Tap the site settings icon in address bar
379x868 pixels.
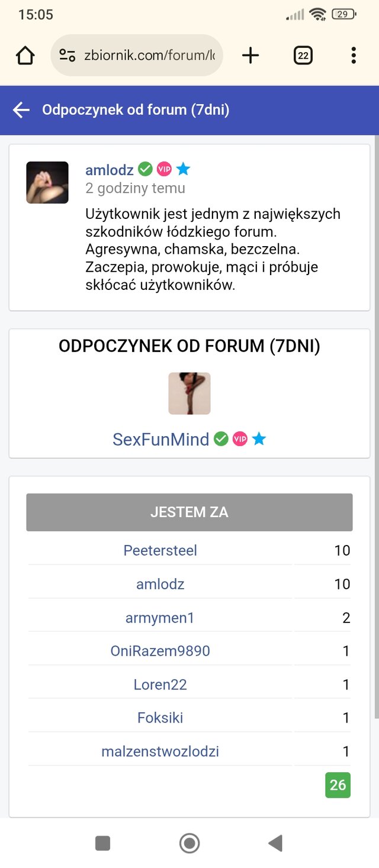click(68, 56)
